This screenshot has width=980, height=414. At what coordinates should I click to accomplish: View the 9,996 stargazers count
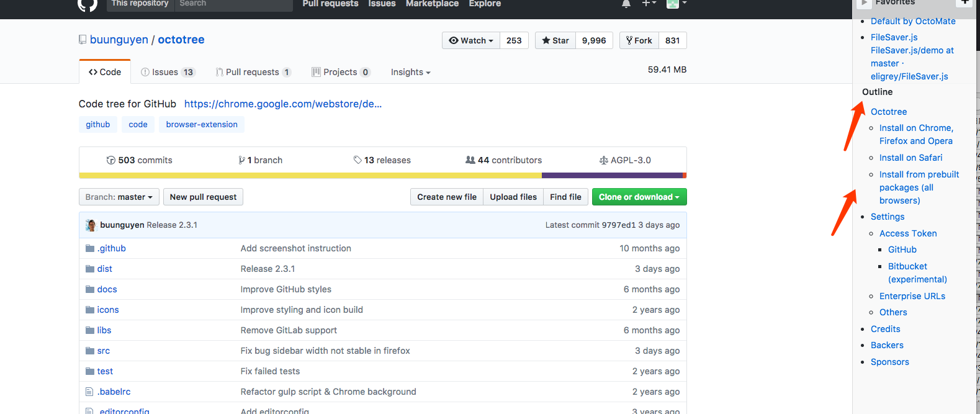click(594, 40)
